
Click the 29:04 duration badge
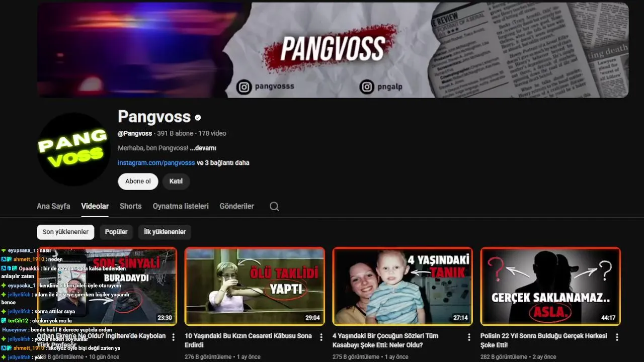[312, 318]
